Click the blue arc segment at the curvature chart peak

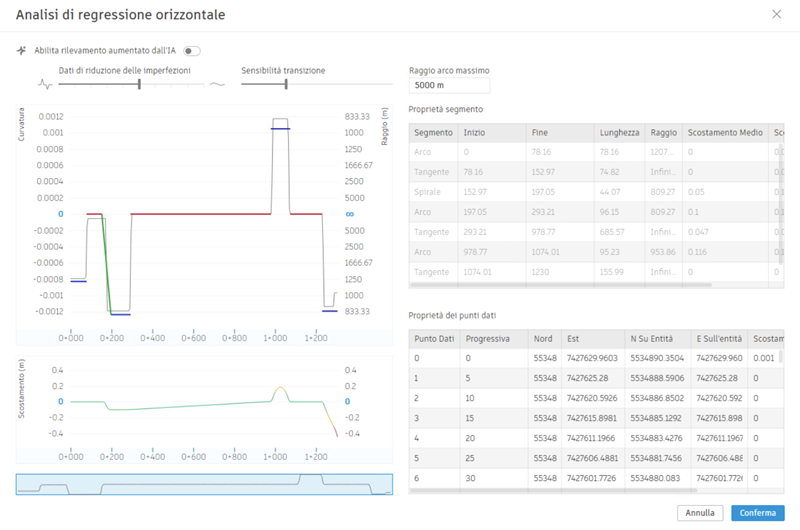[x=280, y=129]
